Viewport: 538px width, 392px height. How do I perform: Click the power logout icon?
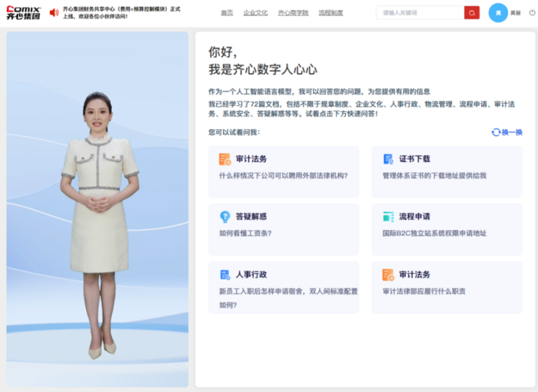tap(532, 13)
